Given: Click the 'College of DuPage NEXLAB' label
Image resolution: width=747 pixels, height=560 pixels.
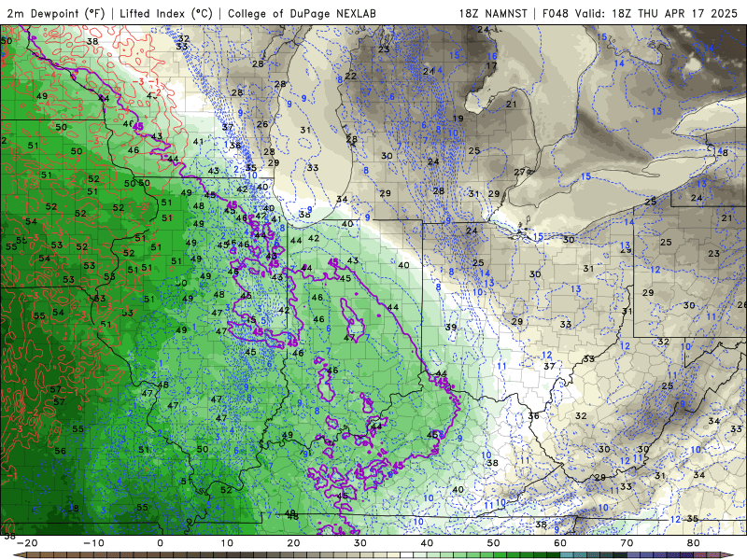Looking at the screenshot, I should [x=302, y=13].
